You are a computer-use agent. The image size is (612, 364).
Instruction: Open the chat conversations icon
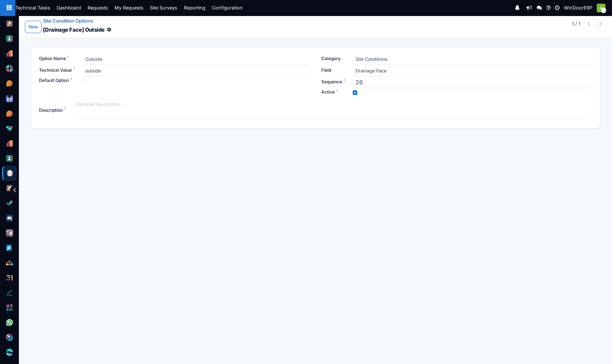click(x=539, y=8)
